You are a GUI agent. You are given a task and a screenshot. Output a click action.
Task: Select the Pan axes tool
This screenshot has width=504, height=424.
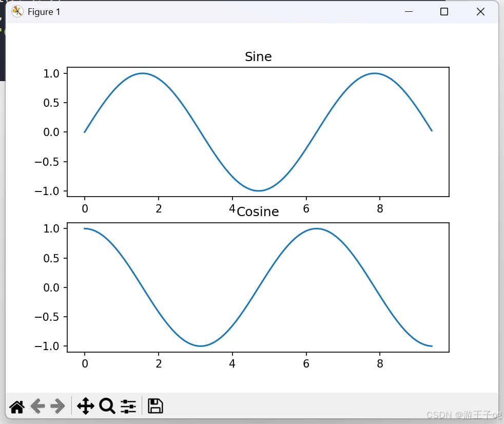86,406
